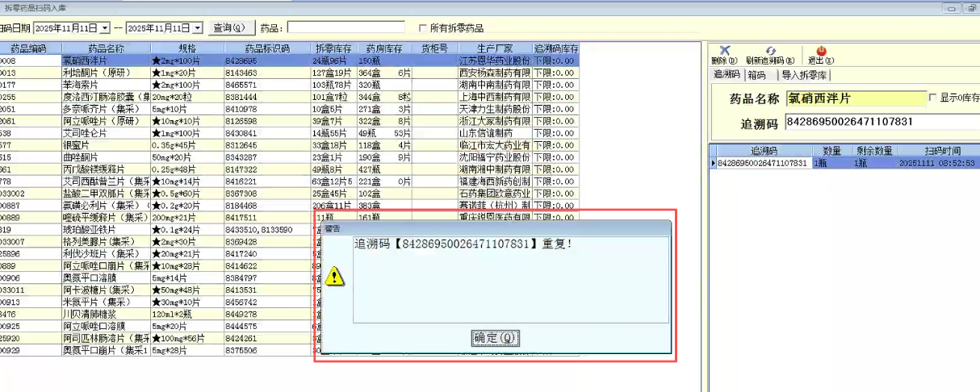980x392 pixels.
Task: Select the 阿立哌唑片（原研） row
Action: point(290,121)
